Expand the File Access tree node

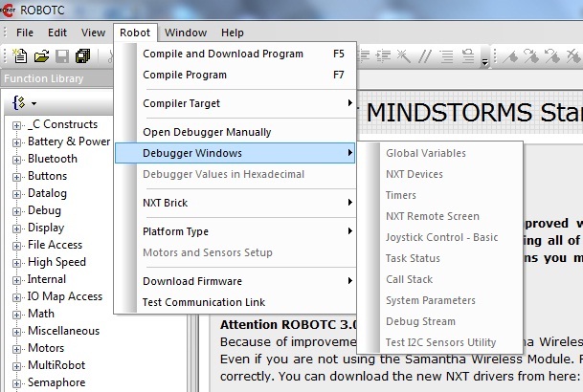(x=16, y=246)
